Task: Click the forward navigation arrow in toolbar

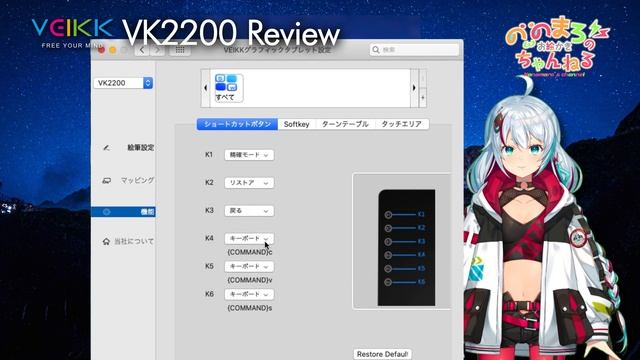Action: (x=158, y=50)
